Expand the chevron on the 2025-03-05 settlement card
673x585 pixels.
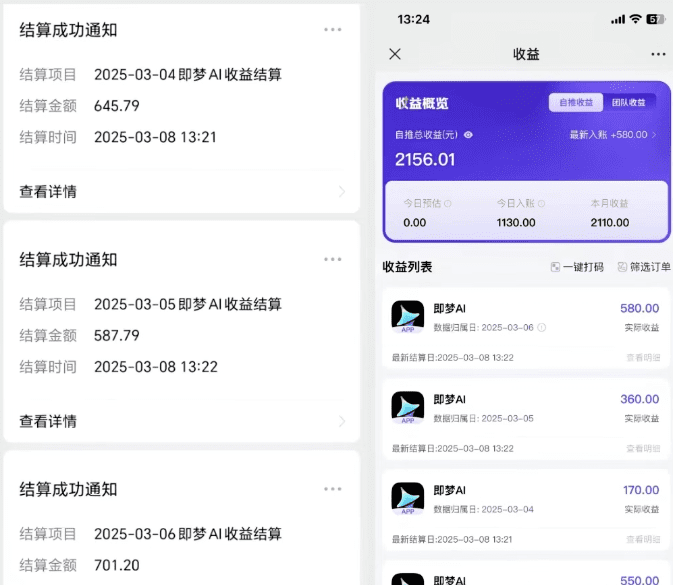point(342,421)
